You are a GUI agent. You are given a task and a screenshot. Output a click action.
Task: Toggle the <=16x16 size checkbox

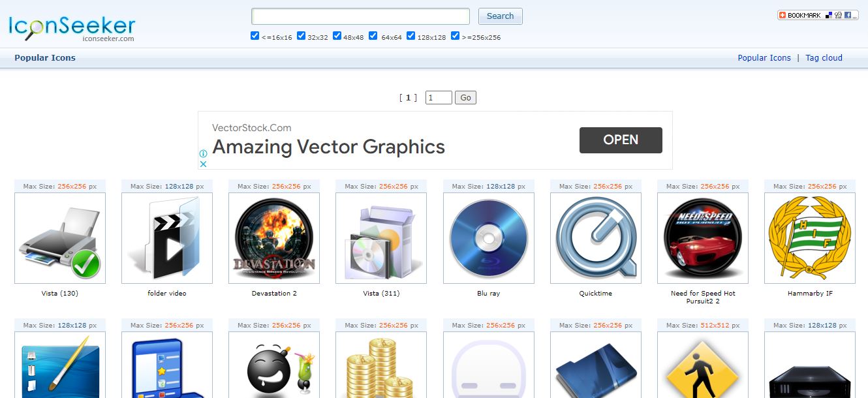pyautogui.click(x=255, y=35)
